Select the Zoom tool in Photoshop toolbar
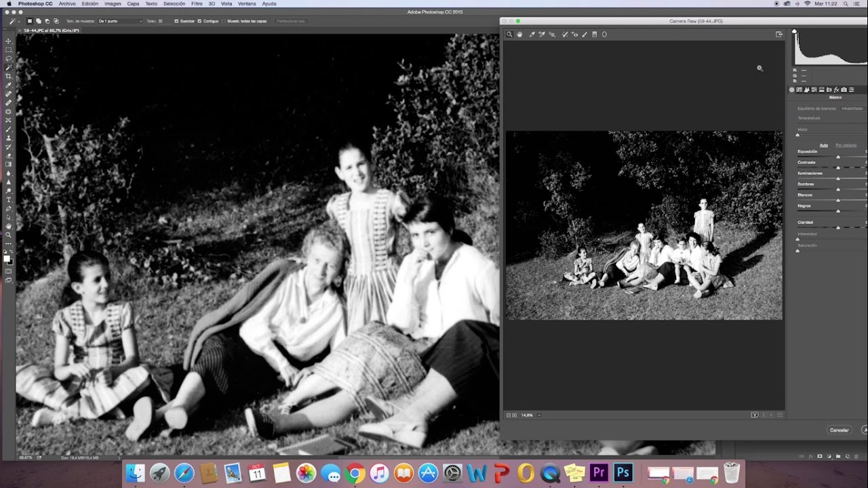 tap(8, 235)
